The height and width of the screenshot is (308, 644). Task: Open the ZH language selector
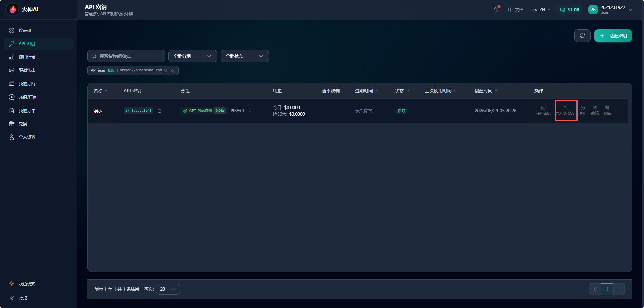(541, 10)
